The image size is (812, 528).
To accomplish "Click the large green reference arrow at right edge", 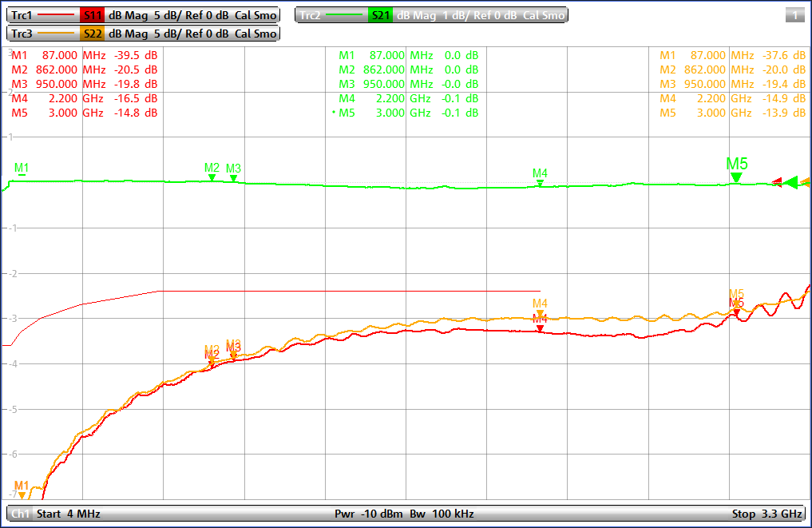I will pos(790,183).
